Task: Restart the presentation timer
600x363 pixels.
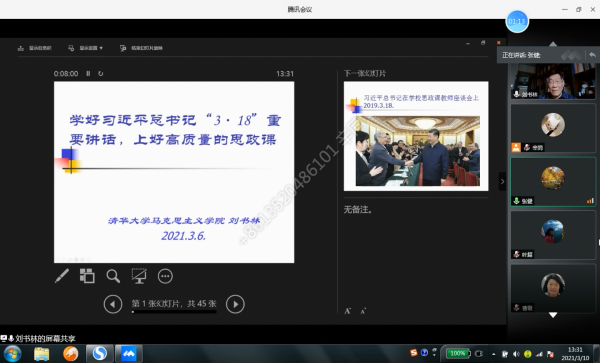Action: (x=101, y=73)
